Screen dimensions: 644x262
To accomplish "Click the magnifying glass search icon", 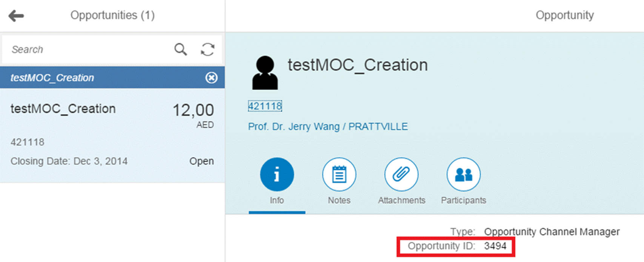I will pos(180,49).
